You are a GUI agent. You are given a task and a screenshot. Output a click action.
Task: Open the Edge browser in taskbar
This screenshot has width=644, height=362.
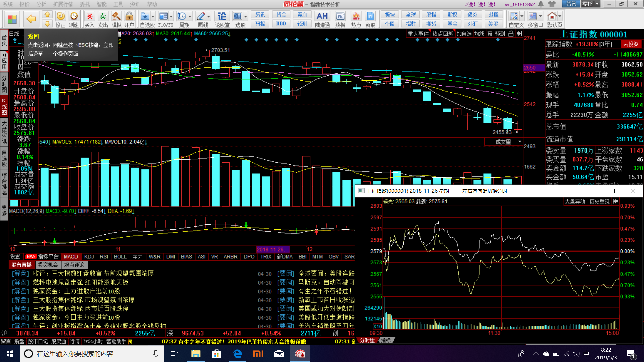point(237,354)
